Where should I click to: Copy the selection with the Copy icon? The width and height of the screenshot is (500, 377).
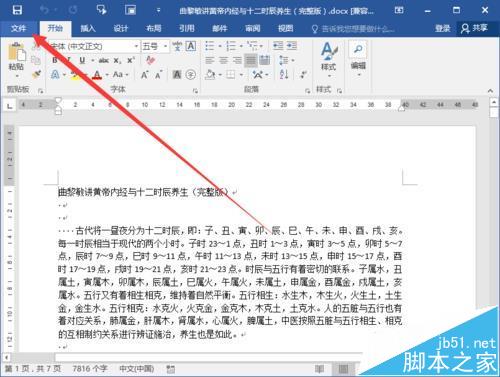tap(36, 60)
